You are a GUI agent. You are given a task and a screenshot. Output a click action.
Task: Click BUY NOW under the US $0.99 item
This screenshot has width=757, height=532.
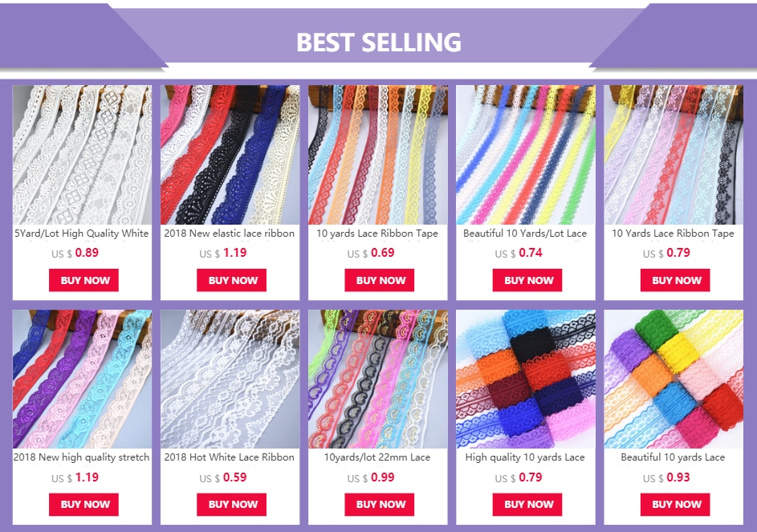380,505
